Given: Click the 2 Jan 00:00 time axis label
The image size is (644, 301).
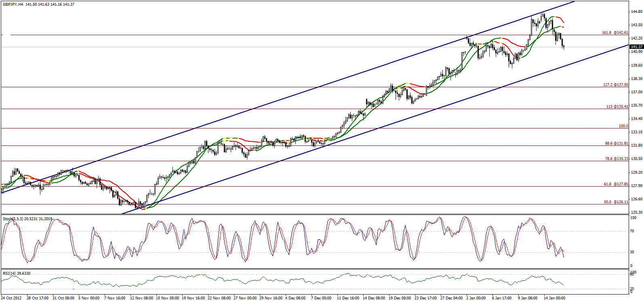Looking at the screenshot, I should pyautogui.click(x=475, y=298).
